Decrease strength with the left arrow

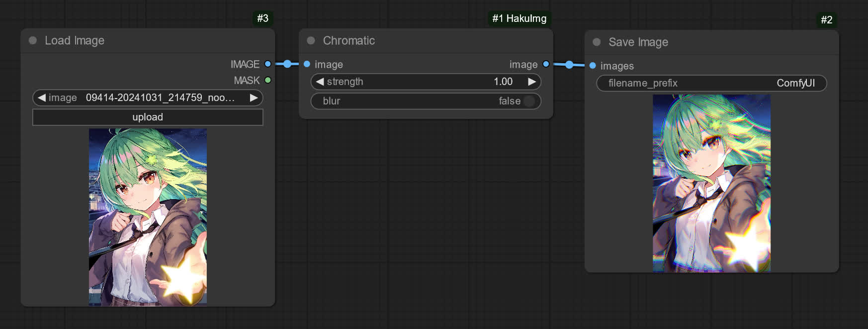[x=320, y=82]
